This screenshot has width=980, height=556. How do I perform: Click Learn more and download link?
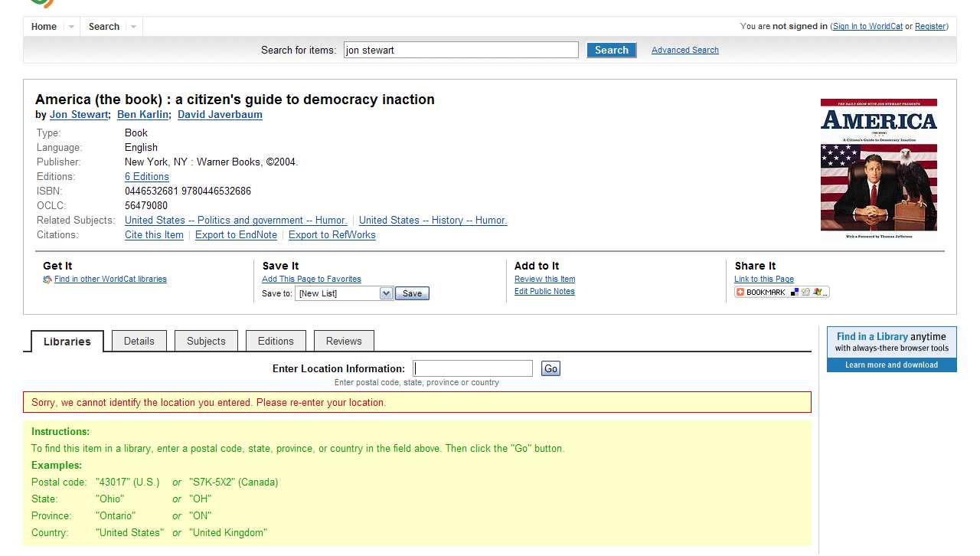(891, 365)
